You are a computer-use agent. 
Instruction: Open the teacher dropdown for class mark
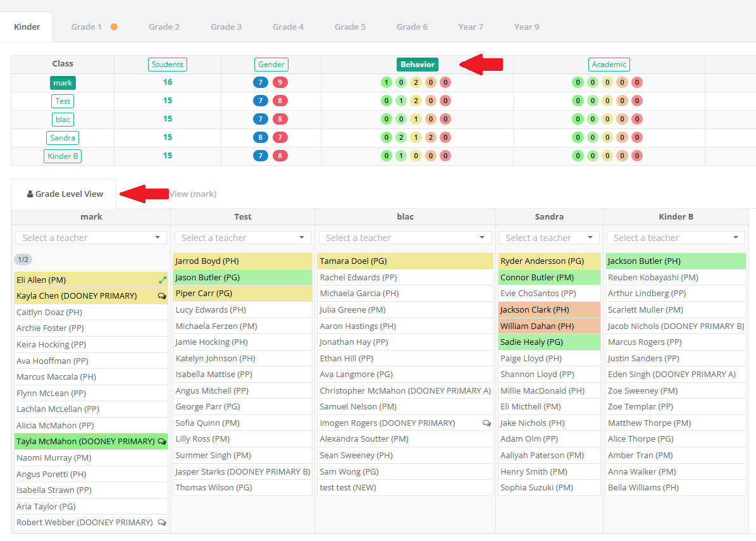(x=91, y=238)
